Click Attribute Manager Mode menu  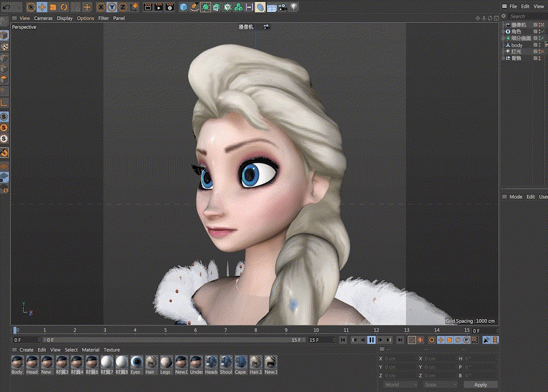pos(515,197)
